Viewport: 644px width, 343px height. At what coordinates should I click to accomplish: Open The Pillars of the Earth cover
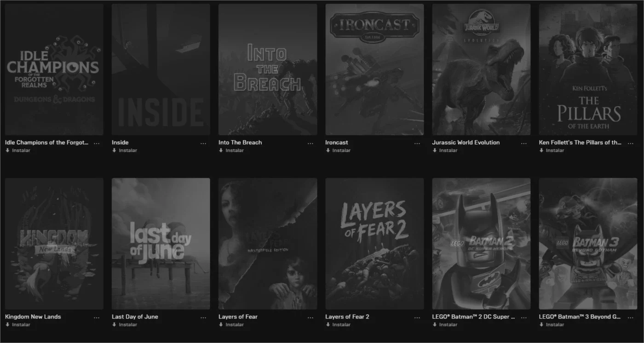[588, 69]
